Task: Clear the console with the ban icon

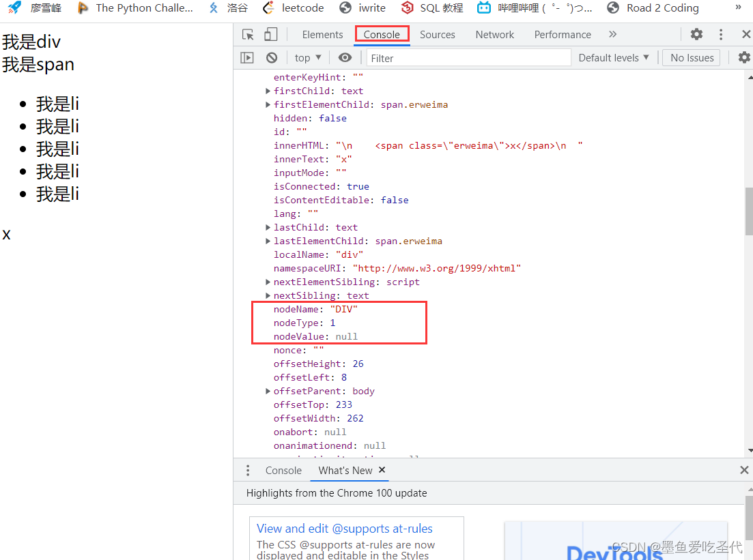Action: pyautogui.click(x=272, y=57)
